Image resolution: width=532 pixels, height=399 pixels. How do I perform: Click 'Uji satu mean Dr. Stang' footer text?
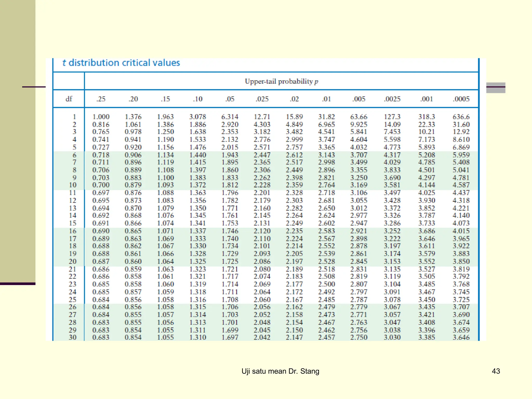280,371
